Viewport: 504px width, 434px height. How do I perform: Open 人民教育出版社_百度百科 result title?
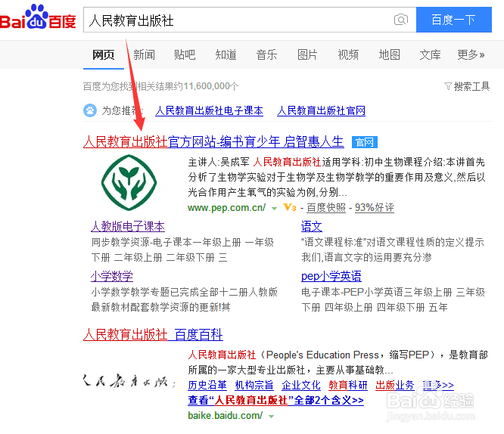153,334
